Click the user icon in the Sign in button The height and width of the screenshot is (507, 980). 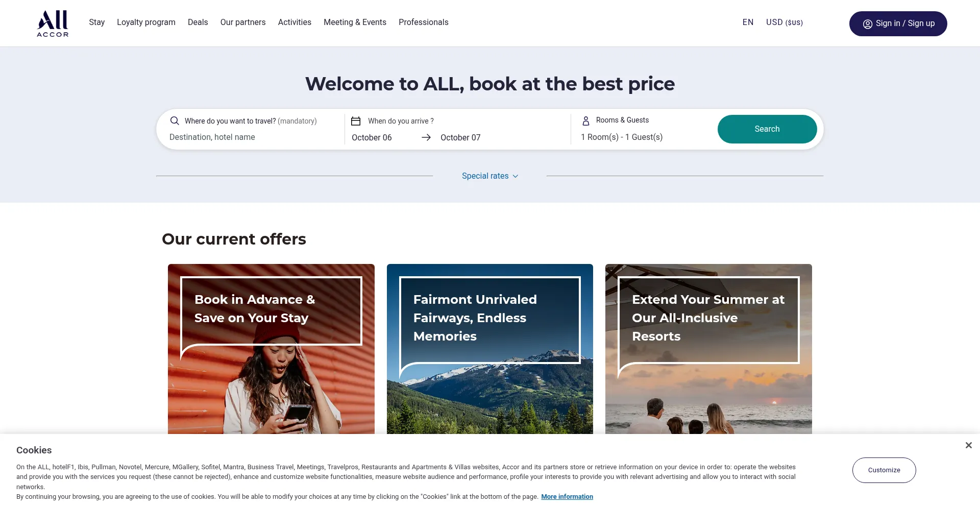867,24
